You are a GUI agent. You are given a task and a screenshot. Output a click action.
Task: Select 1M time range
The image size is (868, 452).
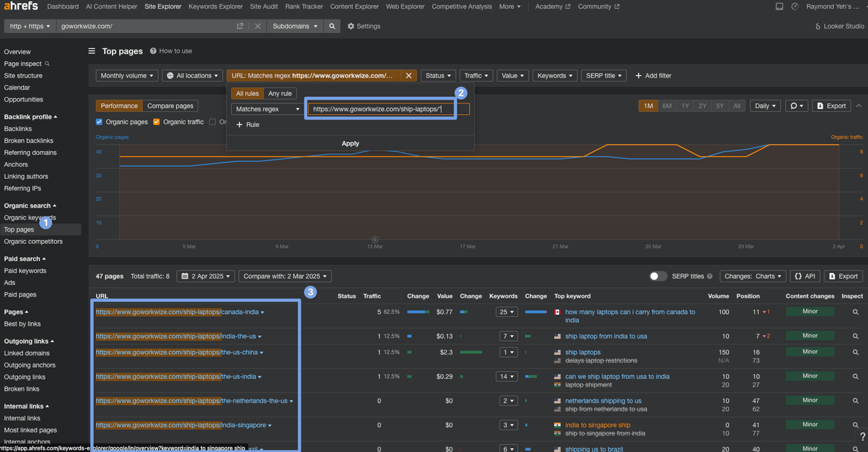click(x=648, y=106)
